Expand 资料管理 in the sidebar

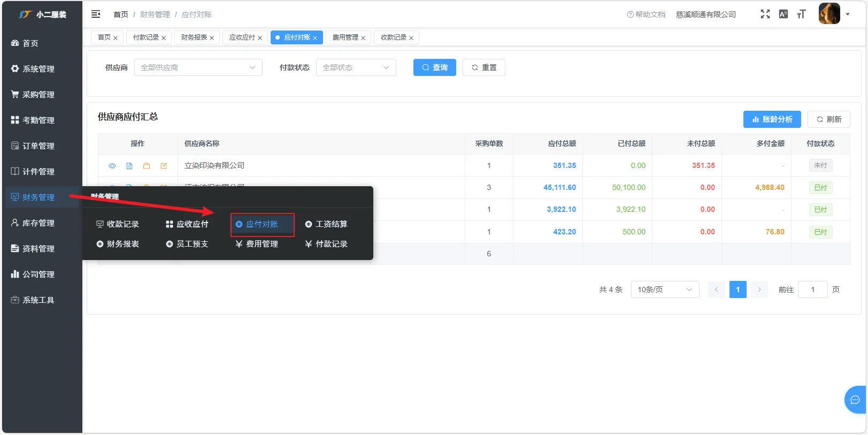pyautogui.click(x=42, y=249)
